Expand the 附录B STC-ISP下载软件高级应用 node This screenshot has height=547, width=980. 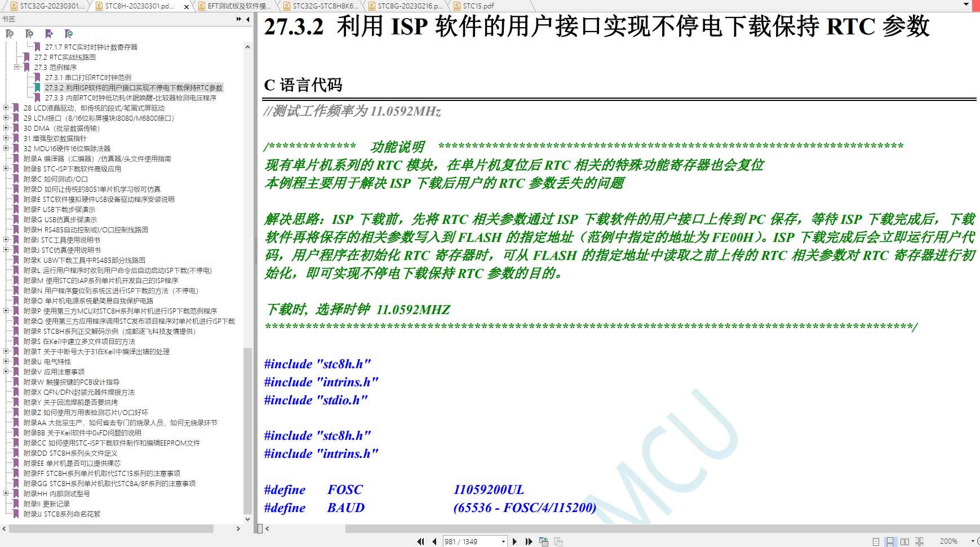[6, 169]
